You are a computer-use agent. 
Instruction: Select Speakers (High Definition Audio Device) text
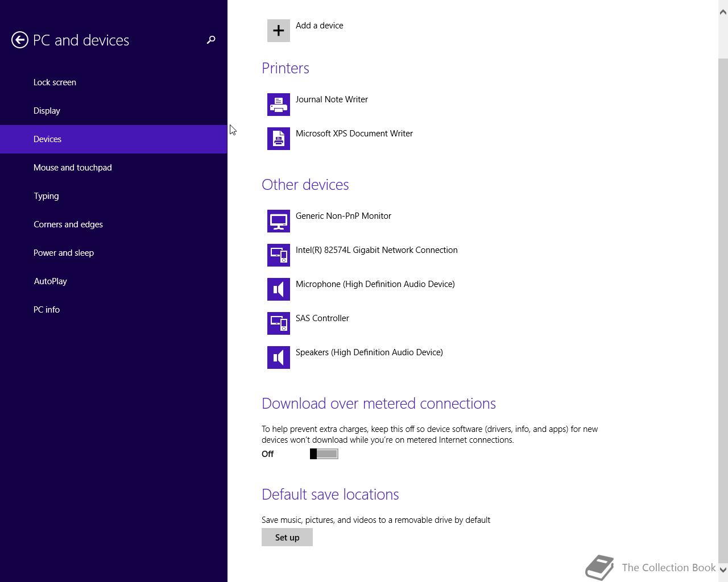(369, 352)
